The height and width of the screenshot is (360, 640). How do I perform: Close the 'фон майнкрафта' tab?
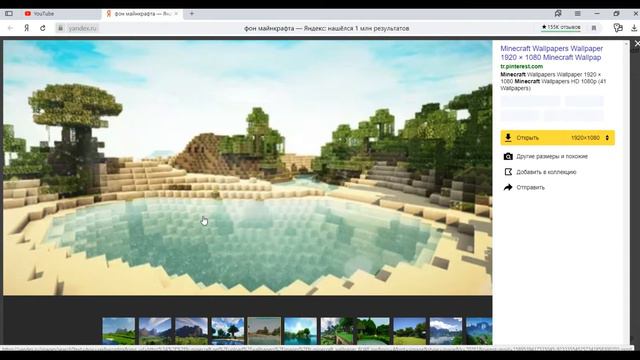click(176, 13)
